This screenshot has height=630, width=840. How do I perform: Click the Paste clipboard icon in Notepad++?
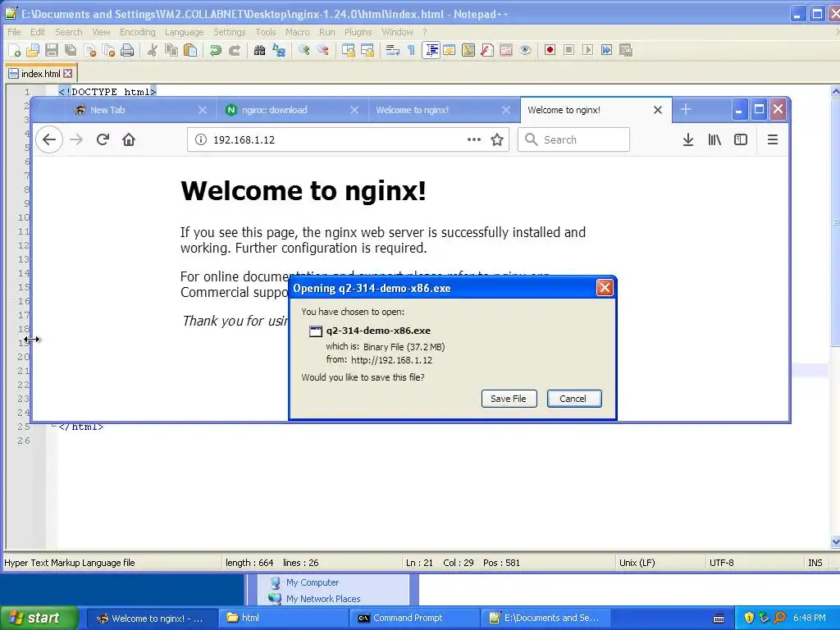190,50
